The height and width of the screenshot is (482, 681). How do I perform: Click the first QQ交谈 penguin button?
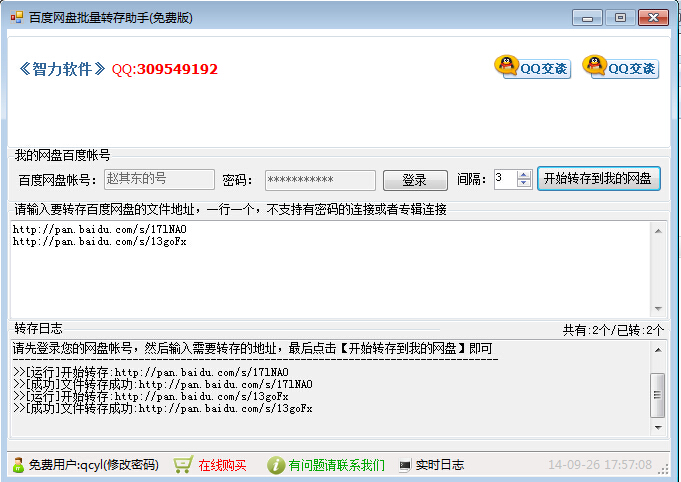point(532,67)
